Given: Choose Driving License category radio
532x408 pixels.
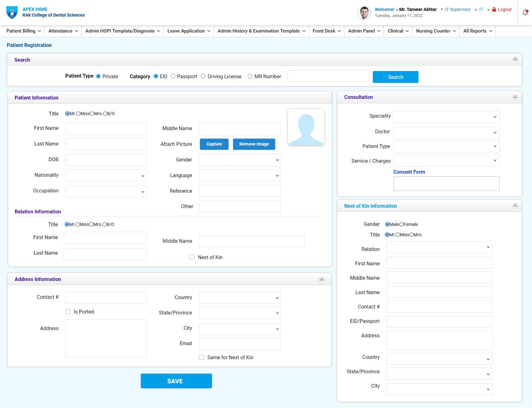Looking at the screenshot, I should pyautogui.click(x=203, y=76).
